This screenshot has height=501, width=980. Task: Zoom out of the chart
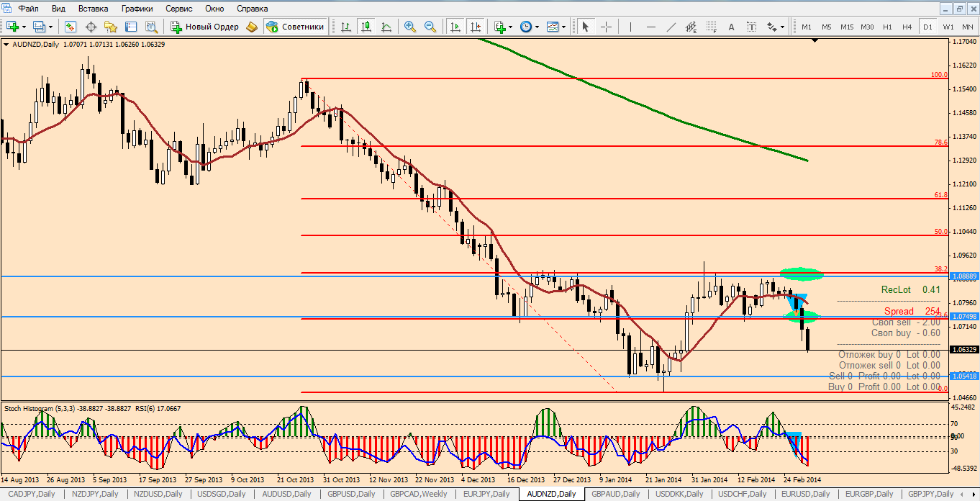click(x=430, y=27)
